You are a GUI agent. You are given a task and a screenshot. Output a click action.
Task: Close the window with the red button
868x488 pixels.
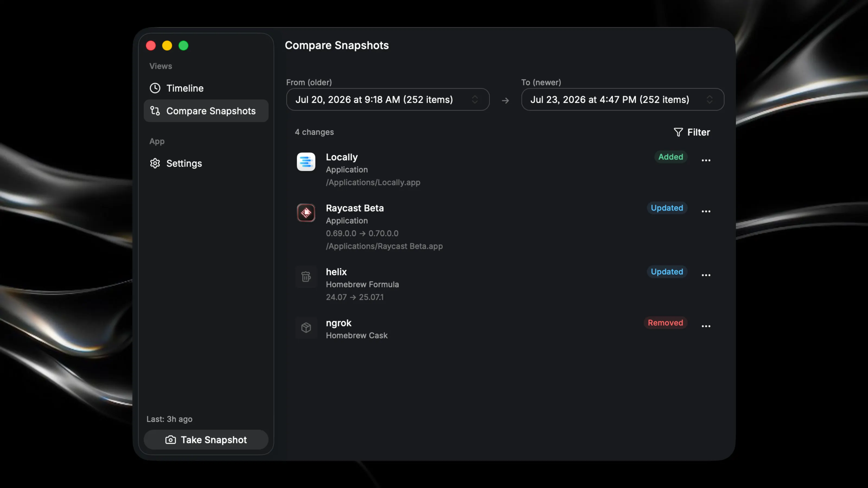(x=151, y=46)
